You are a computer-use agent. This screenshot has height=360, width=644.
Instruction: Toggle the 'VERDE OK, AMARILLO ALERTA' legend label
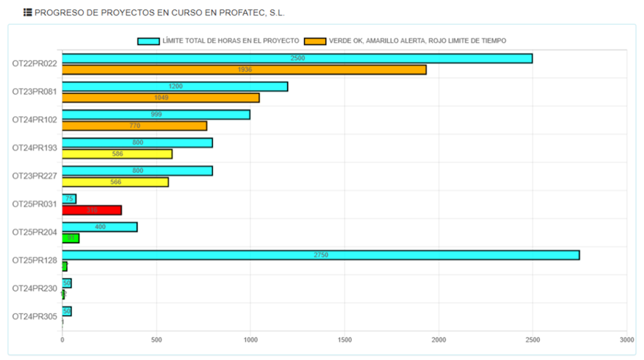(417, 41)
